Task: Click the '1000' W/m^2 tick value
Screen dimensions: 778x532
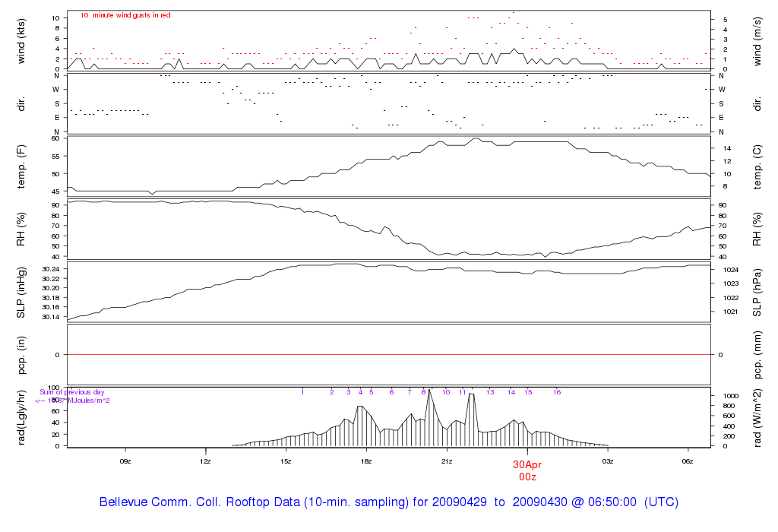Action: 732,396
